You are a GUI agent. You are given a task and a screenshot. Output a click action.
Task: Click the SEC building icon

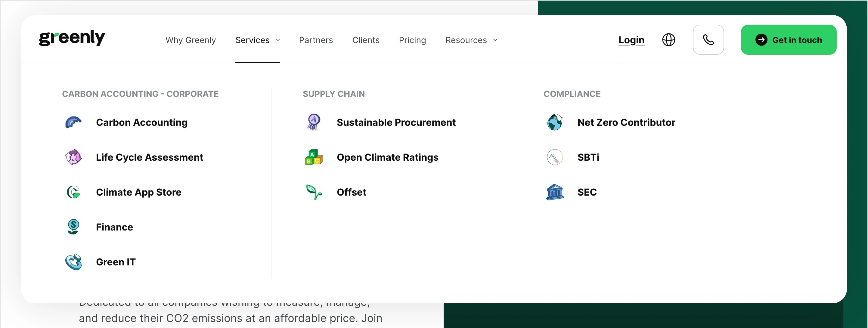click(x=555, y=192)
